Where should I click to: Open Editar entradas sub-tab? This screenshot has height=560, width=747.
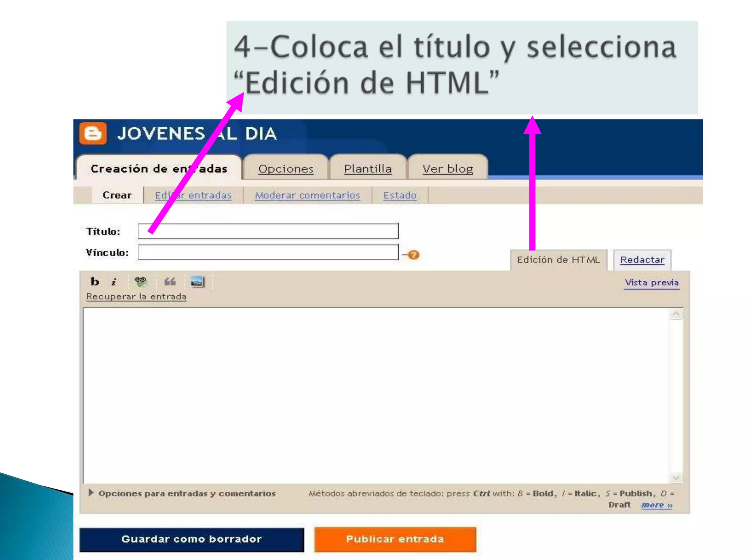[x=193, y=195]
